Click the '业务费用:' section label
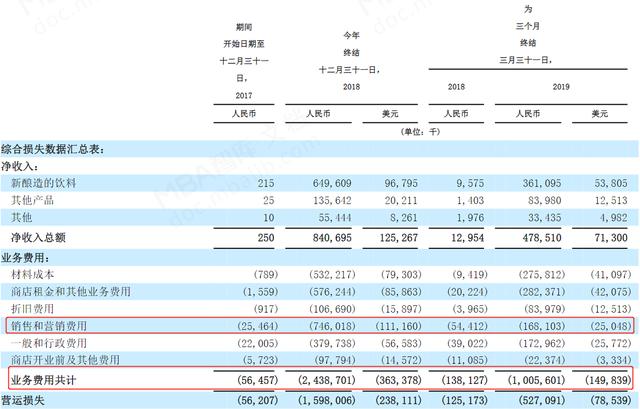Viewport: 640px width, 409px height. [25, 258]
